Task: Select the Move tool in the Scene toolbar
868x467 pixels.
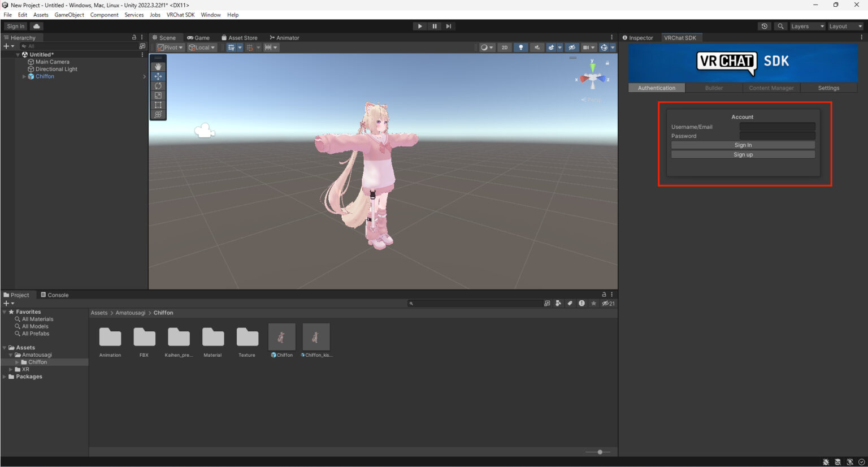Action: tap(158, 76)
